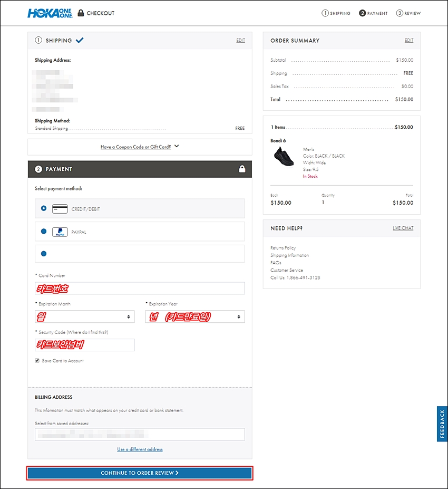Open Customer Service link
This screenshot has height=489, width=448.
[287, 271]
